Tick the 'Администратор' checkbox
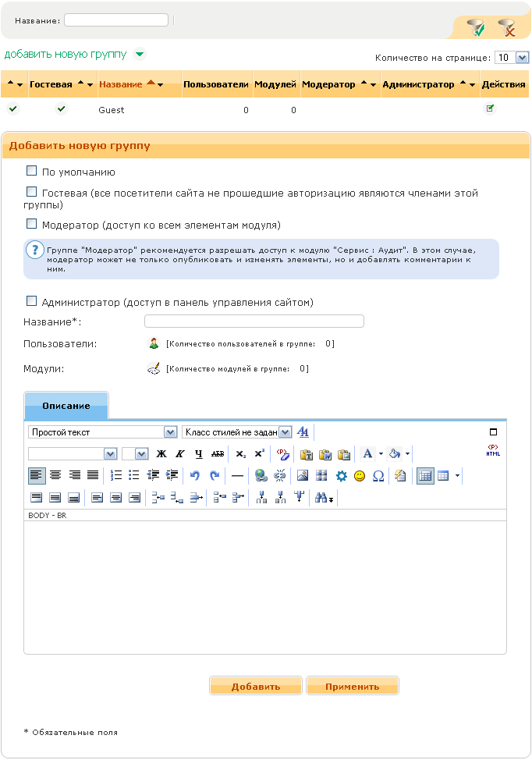 click(32, 300)
